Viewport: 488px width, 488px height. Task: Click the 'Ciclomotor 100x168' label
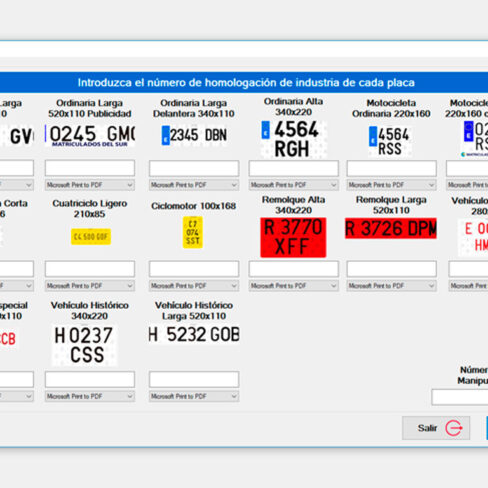194,206
